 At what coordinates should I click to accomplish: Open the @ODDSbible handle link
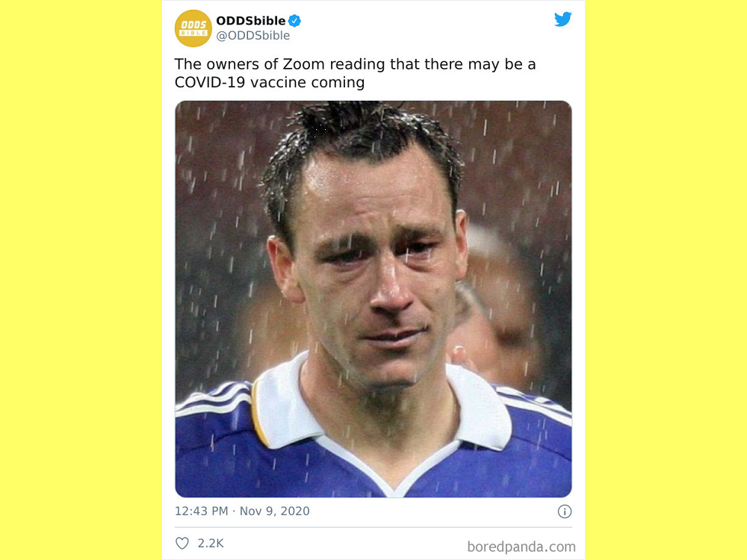(x=252, y=36)
